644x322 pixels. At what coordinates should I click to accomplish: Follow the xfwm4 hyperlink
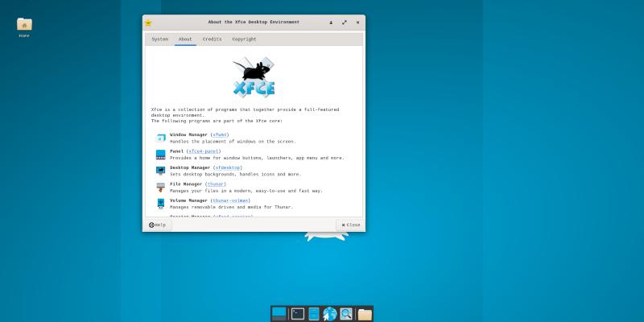220,134
